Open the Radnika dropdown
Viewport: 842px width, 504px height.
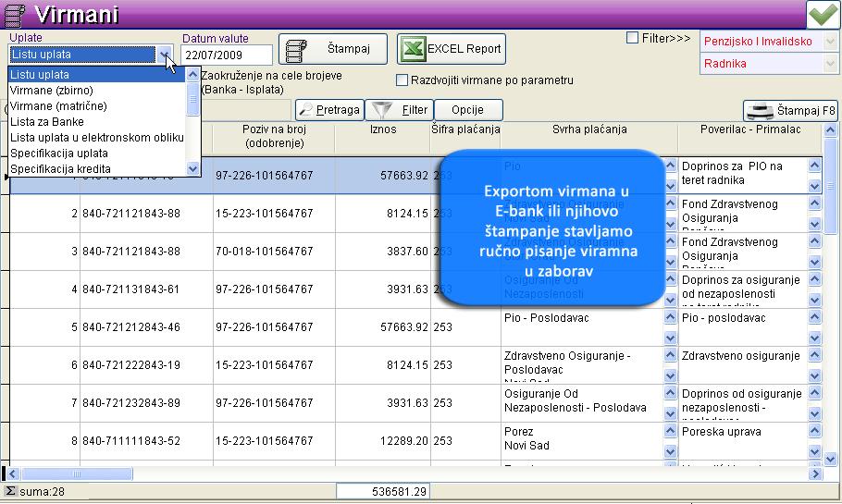[830, 64]
